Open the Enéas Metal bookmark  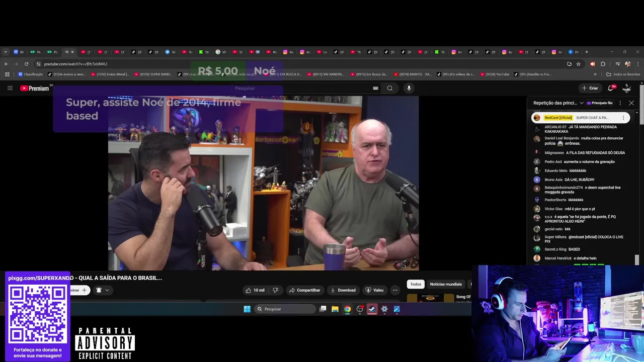(110, 74)
